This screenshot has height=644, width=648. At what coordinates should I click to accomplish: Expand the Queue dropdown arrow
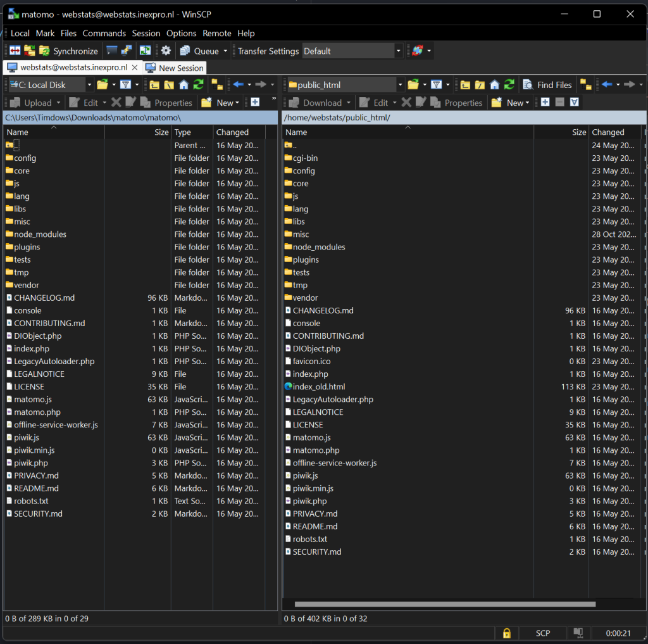(x=225, y=51)
